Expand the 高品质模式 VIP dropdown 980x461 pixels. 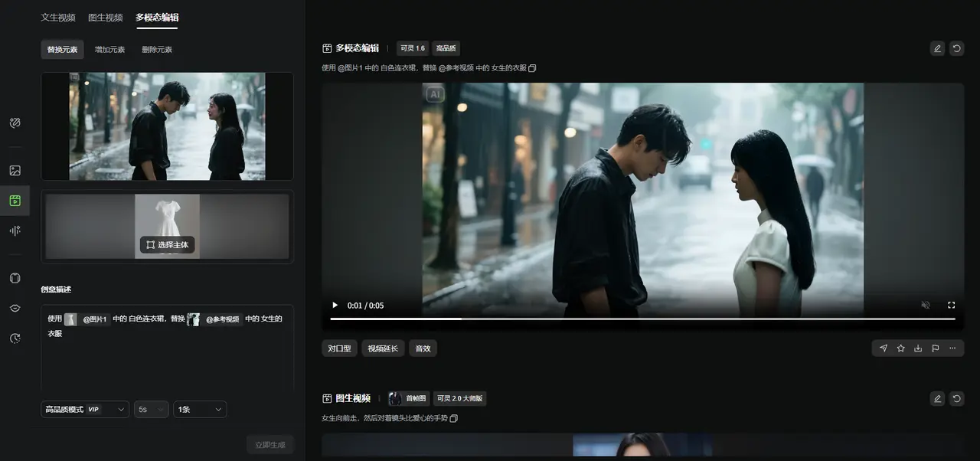[x=84, y=410]
